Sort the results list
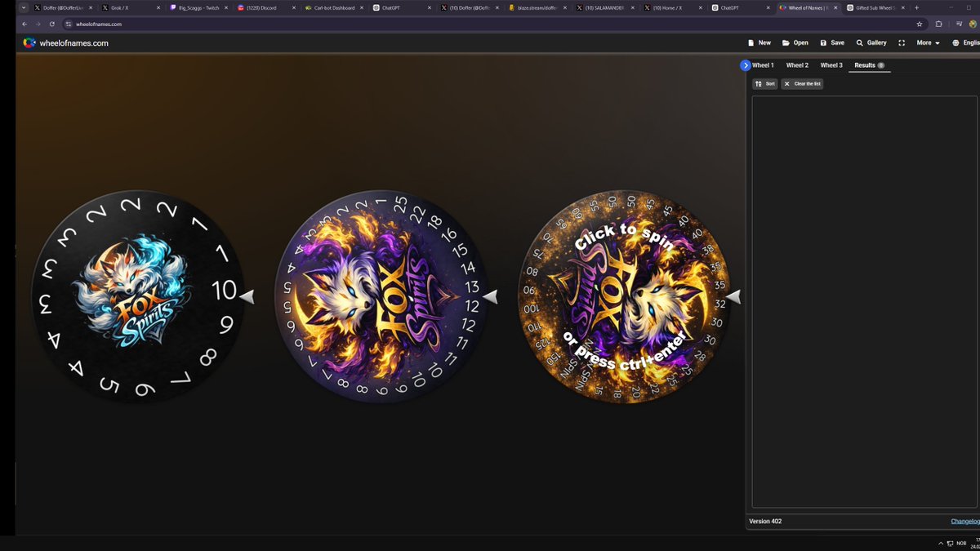The width and height of the screenshot is (980, 551). coord(764,83)
